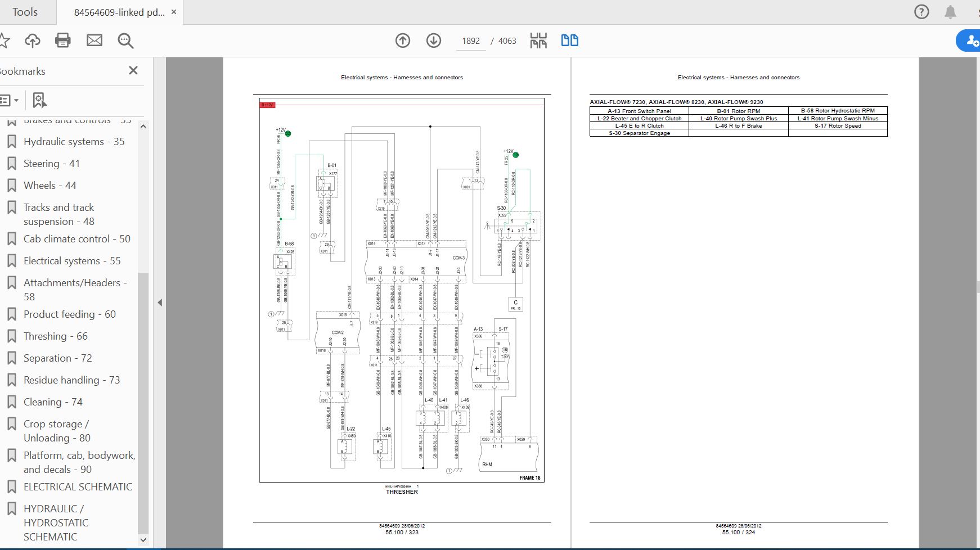Click the FRAME 18 label in schematic
The image size is (980, 550).
coord(530,478)
